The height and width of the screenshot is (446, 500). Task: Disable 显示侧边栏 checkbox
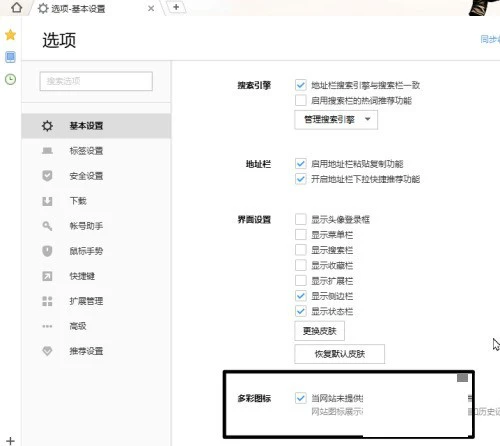tap(300, 296)
